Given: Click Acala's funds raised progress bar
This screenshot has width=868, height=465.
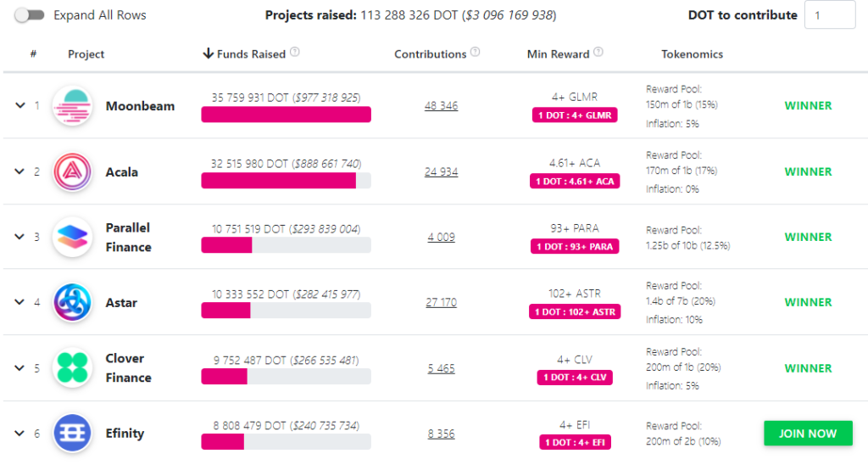Looking at the screenshot, I should [x=286, y=181].
